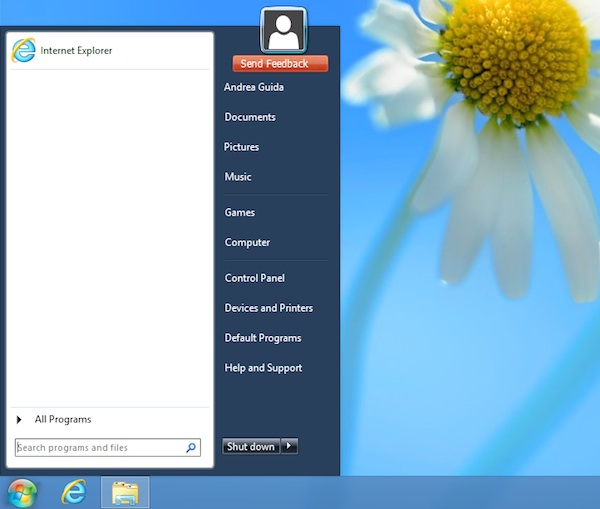Open Help and Support
Viewport: 600px width, 509px height.
click(264, 368)
